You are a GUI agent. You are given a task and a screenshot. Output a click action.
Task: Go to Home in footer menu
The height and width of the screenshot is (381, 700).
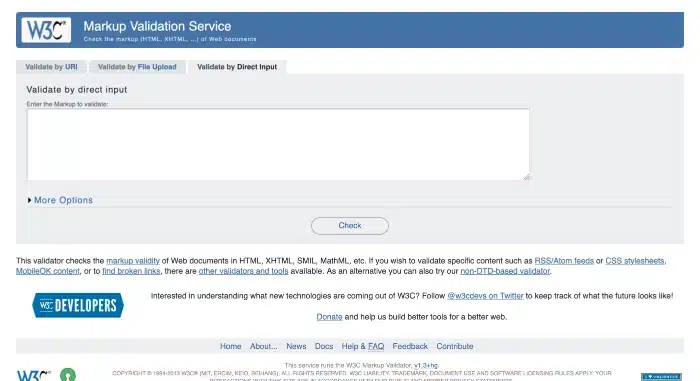tap(230, 346)
